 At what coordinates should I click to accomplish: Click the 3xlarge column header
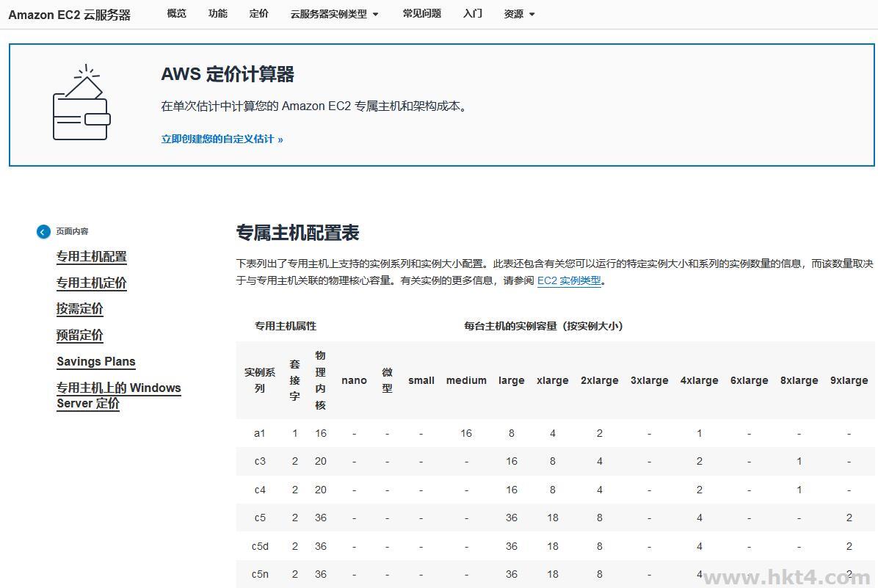click(x=650, y=380)
